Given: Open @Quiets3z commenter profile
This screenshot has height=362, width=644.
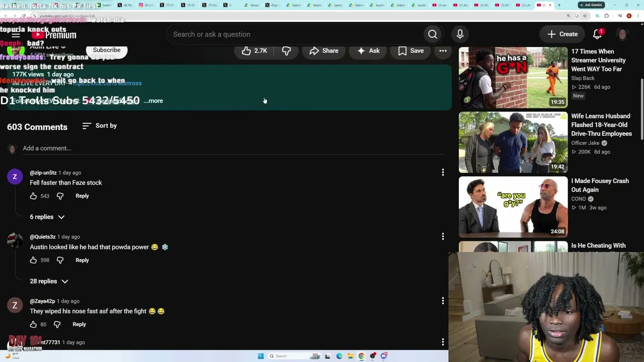Looking at the screenshot, I should [42, 237].
